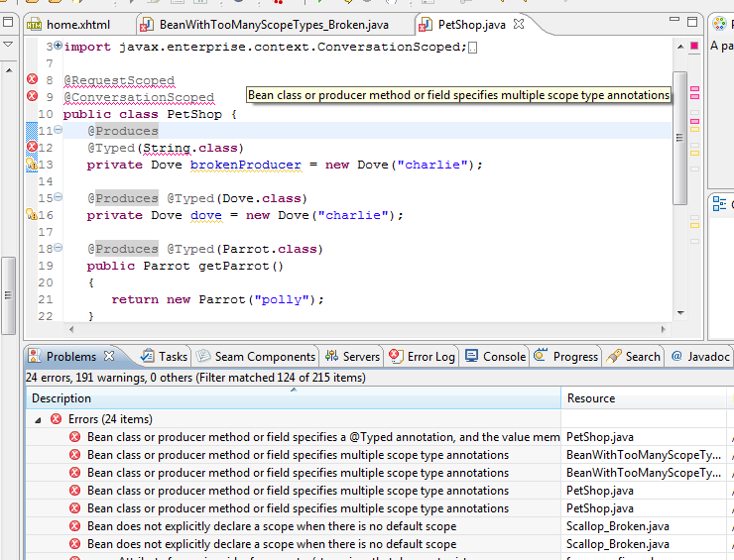Maximize the editor area
The image size is (734, 560).
pyautogui.click(x=692, y=22)
